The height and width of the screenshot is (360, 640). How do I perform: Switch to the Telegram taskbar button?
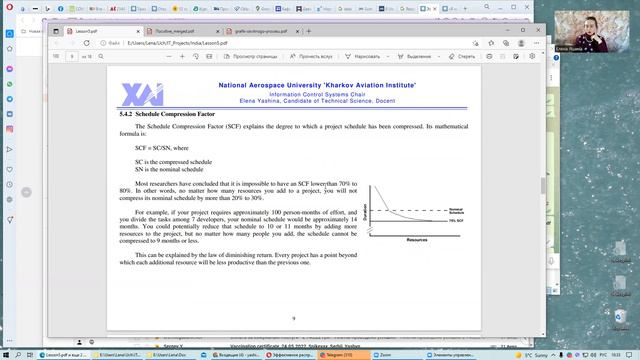tap(343, 355)
